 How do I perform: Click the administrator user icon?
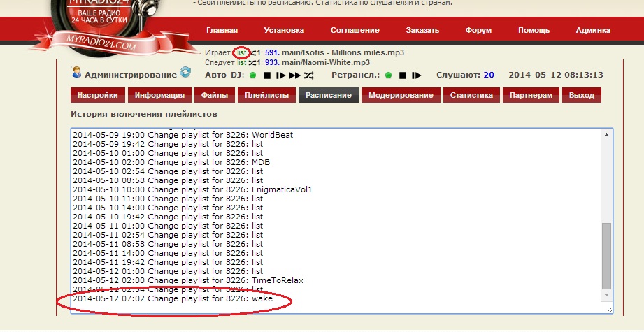[76, 73]
